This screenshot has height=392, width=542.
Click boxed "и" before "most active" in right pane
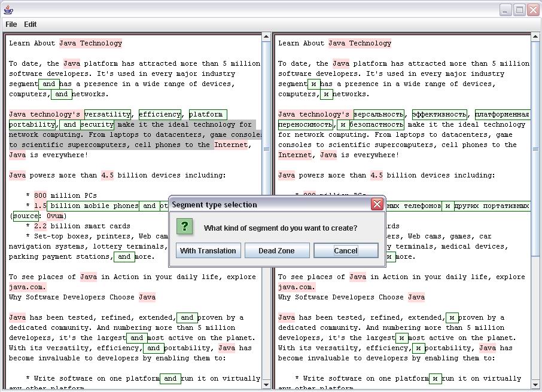[x=401, y=338]
